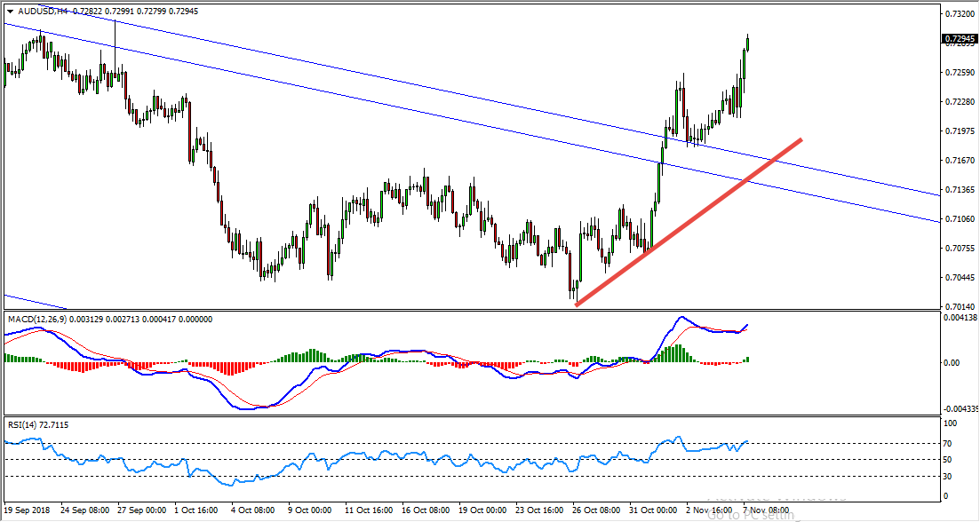980x522 pixels.
Task: Click the 0.00 MACD zero level label
Action: (952, 363)
